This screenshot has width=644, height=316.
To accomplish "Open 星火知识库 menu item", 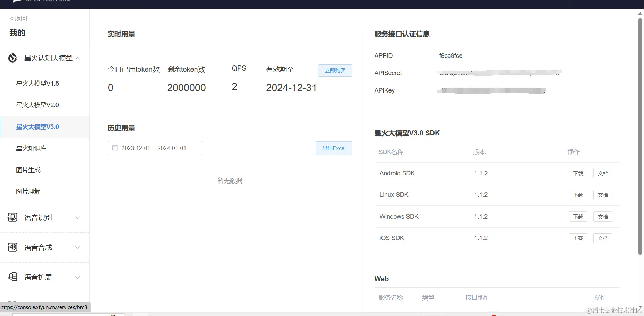I will pos(31,148).
